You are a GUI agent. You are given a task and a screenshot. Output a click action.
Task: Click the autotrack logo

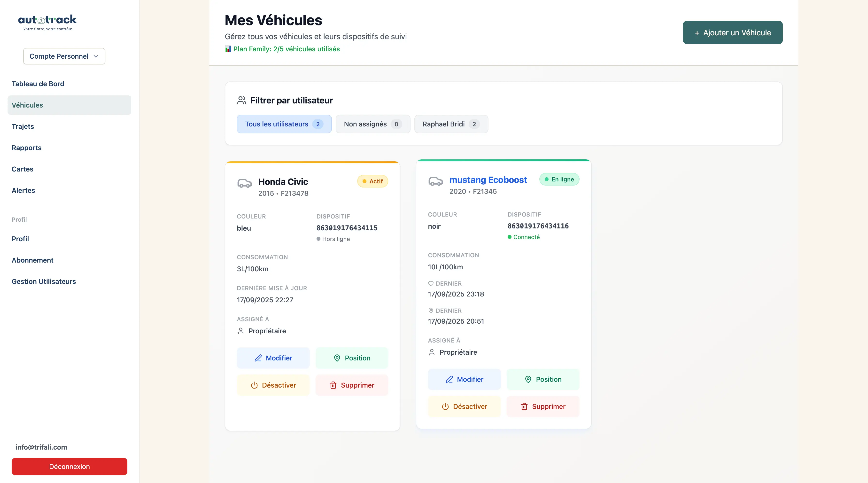pyautogui.click(x=47, y=23)
